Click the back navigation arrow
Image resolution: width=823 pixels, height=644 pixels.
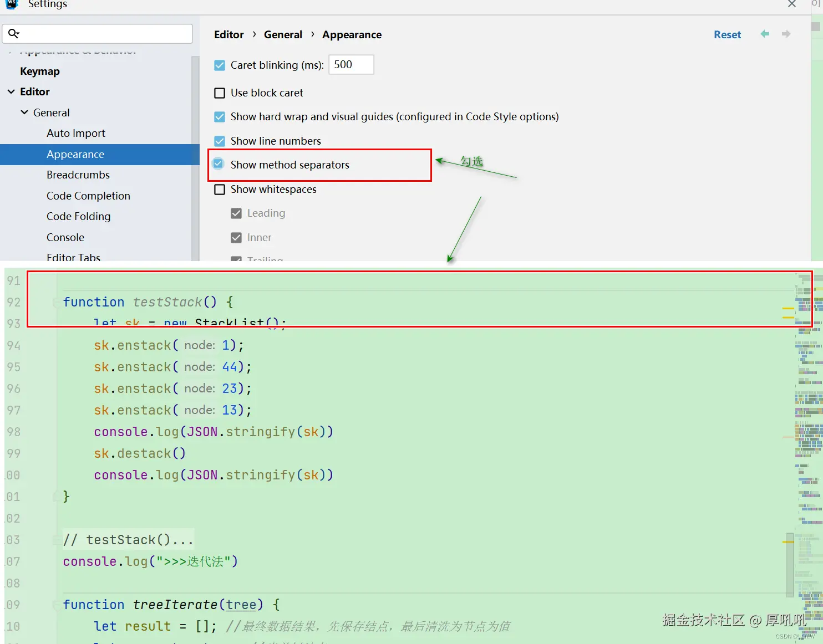pyautogui.click(x=765, y=34)
